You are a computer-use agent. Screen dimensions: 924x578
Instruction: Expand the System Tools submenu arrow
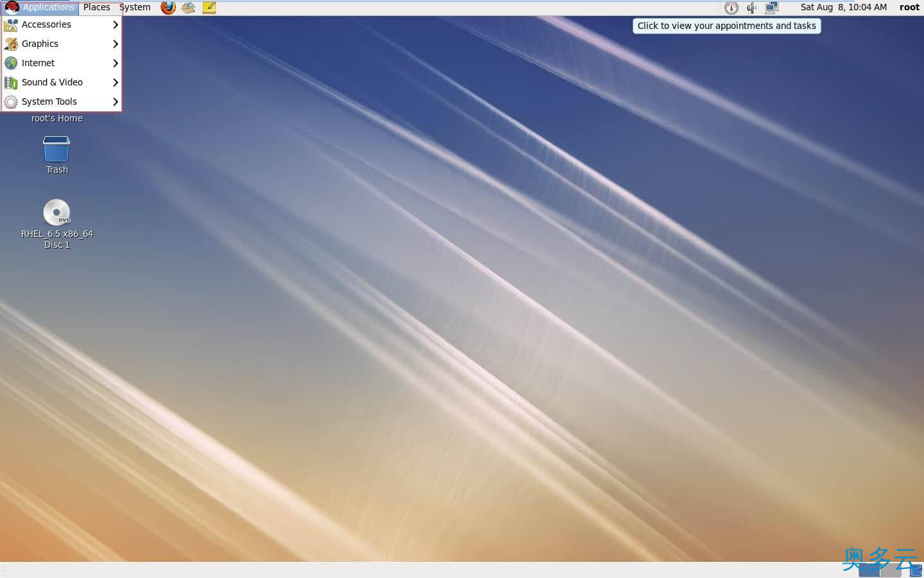pos(116,102)
